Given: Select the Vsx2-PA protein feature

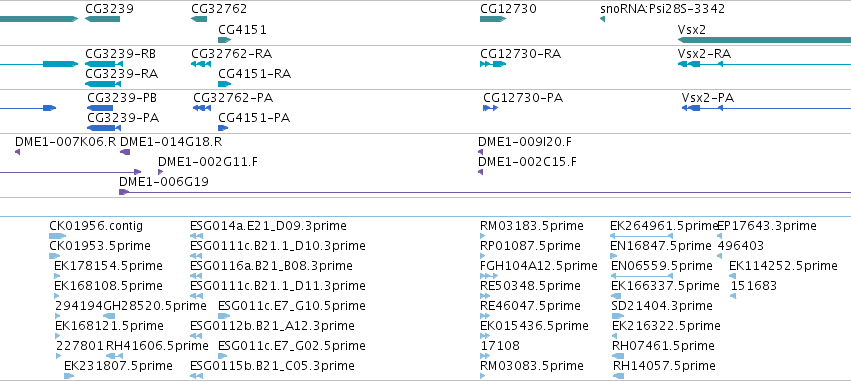Looking at the screenshot, I should (x=766, y=108).
